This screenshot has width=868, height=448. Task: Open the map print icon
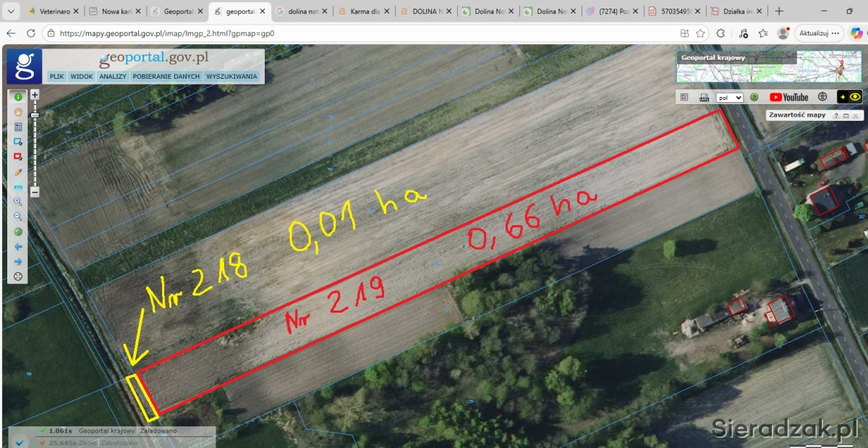coord(704,97)
